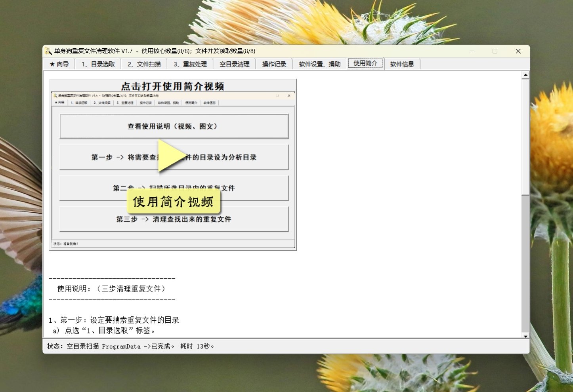Screen dimensions: 573x392
Task: Click the scrollbar up arrow
Action: (525, 75)
